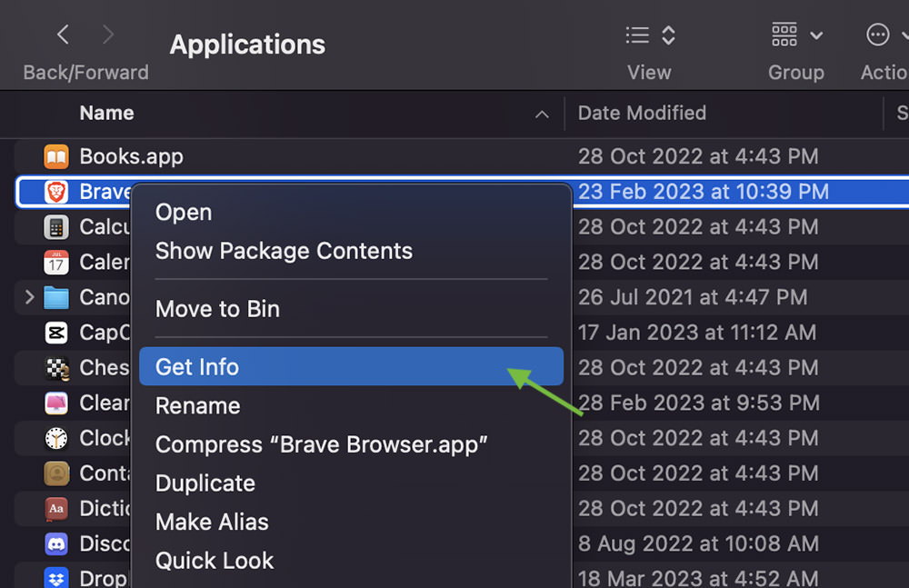Click the Brave Browser lion icon
The height and width of the screenshot is (588, 909).
pyautogui.click(x=56, y=192)
